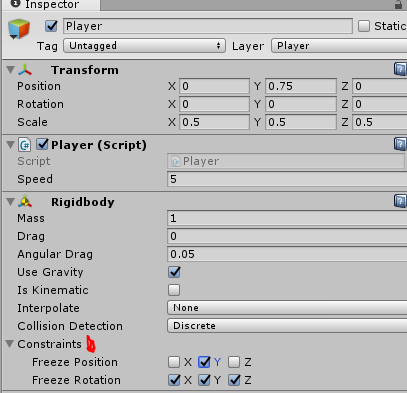Enable the Static checkbox
The image size is (407, 393).
click(x=364, y=26)
